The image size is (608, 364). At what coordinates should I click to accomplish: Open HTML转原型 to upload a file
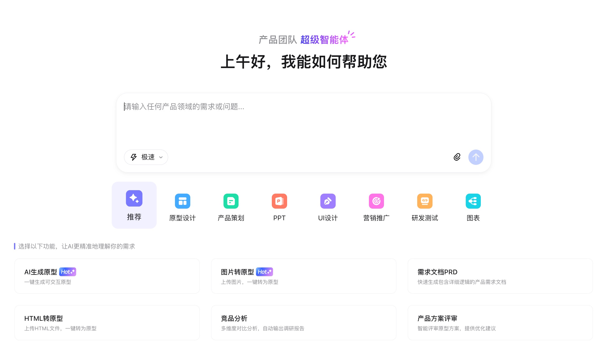pos(107,323)
